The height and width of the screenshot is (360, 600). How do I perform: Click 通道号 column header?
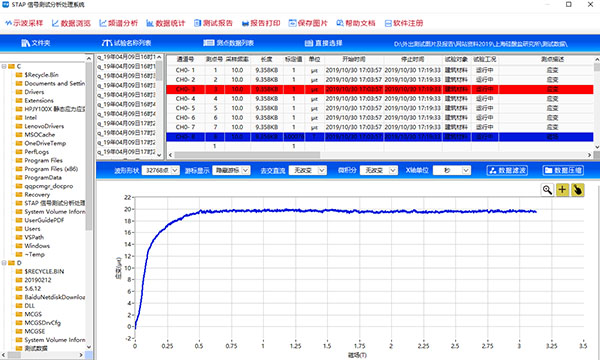[186, 59]
